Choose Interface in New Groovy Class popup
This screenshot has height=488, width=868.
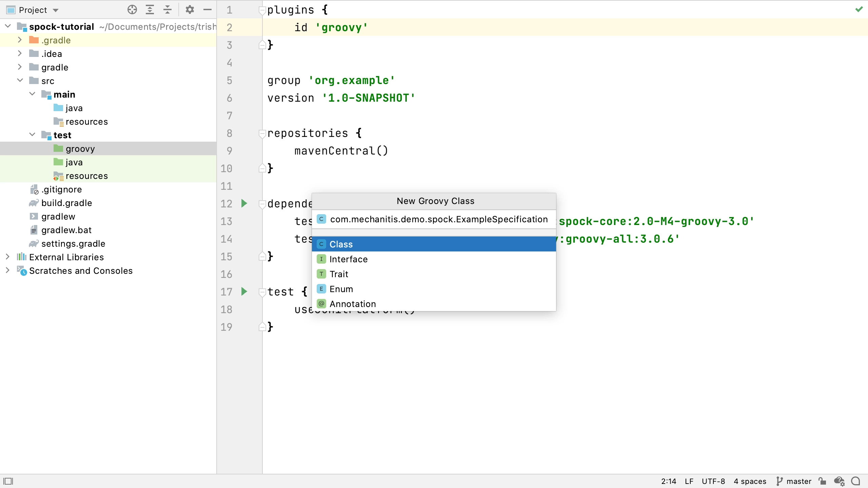pos(434,259)
